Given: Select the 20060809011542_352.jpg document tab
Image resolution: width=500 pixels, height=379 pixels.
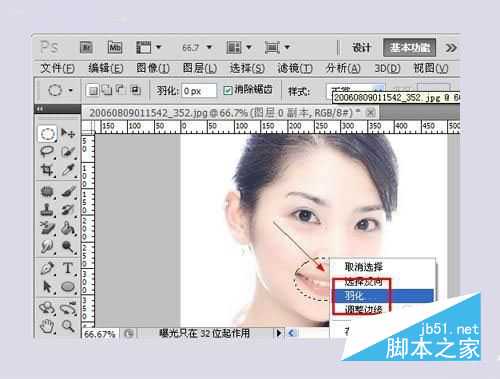Looking at the screenshot, I should tap(229, 113).
